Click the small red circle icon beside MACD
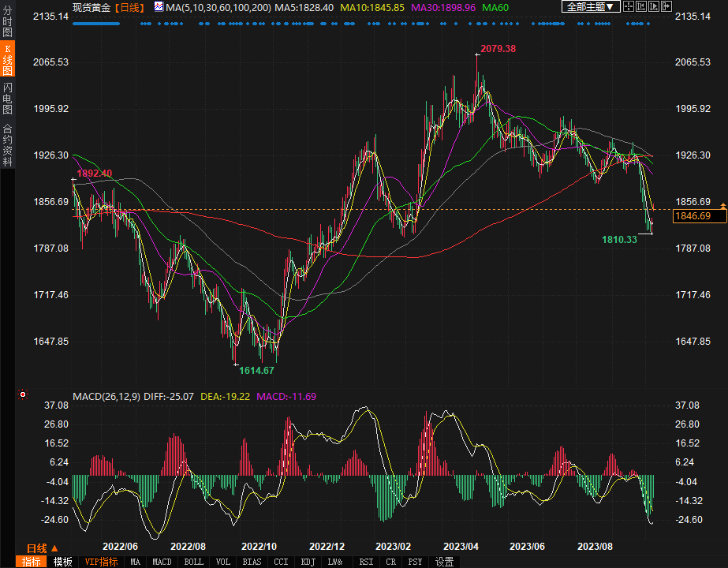The image size is (728, 568). coord(23,395)
